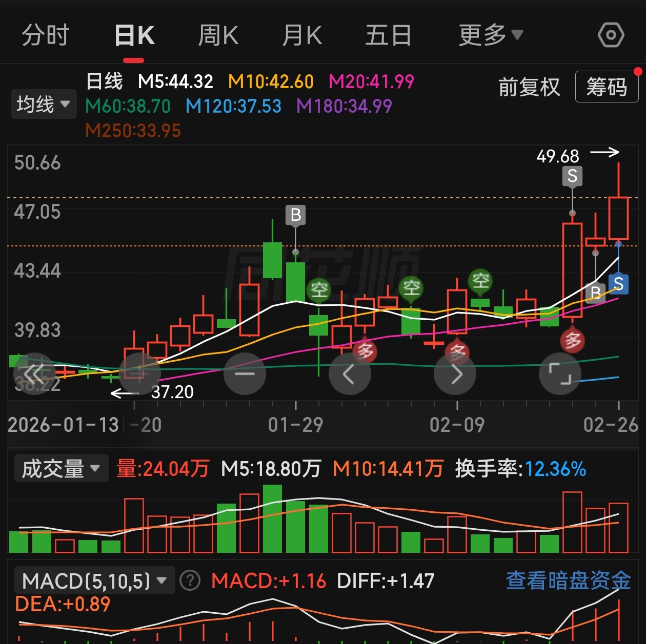Tap the DEA:+0.89 value

coord(63,605)
